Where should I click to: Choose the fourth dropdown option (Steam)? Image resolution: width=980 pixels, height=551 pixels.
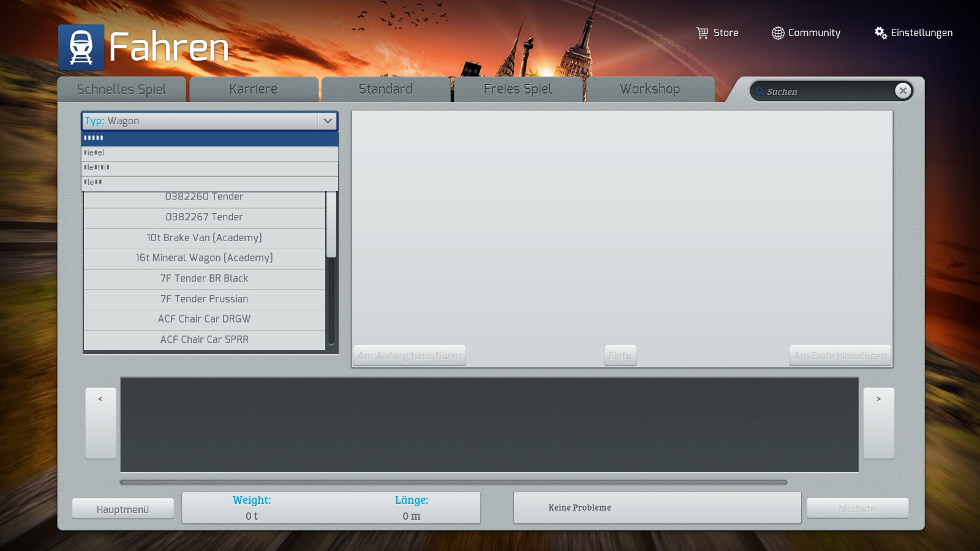(209, 182)
